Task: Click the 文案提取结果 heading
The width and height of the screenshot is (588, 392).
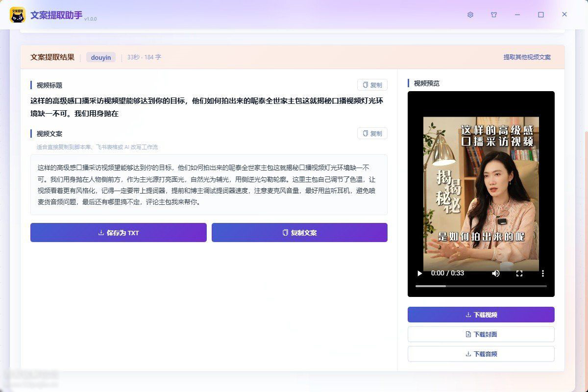Action: point(52,57)
